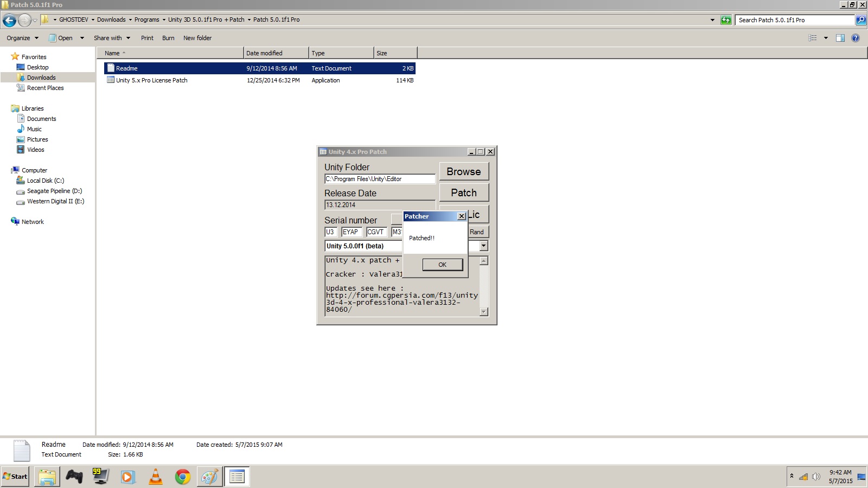Click scroll up arrow in patch notes
The height and width of the screenshot is (488, 868).
(484, 261)
